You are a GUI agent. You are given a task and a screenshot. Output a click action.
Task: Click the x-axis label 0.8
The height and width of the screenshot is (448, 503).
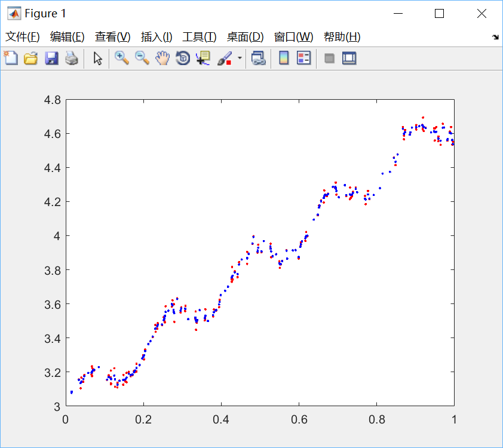(x=376, y=419)
